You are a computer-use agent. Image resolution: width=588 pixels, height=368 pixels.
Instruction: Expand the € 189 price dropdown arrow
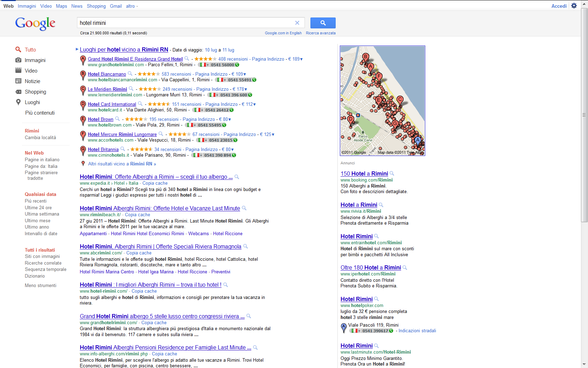[x=301, y=59]
